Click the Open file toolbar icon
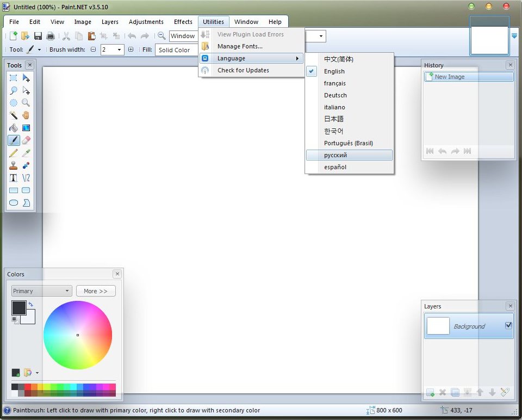This screenshot has height=420, width=522. pyautogui.click(x=26, y=36)
